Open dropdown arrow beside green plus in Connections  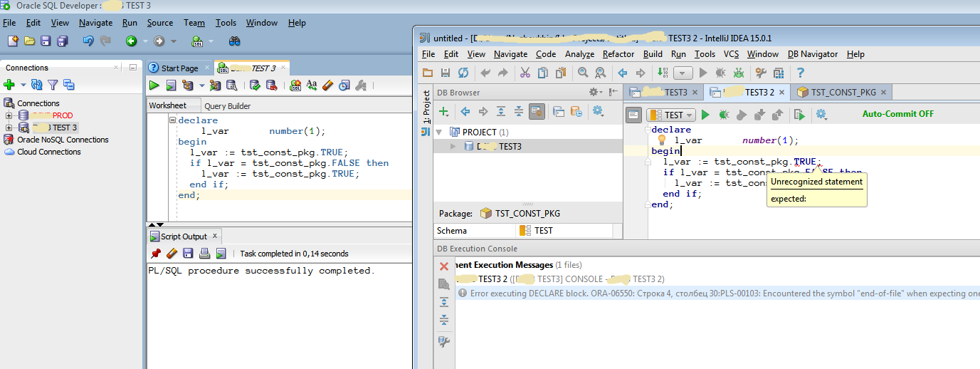22,85
